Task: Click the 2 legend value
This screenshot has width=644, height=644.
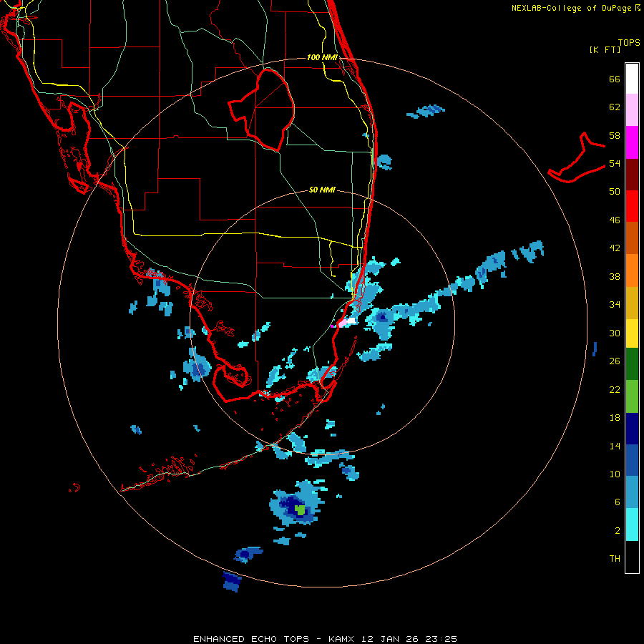Action: click(x=618, y=531)
